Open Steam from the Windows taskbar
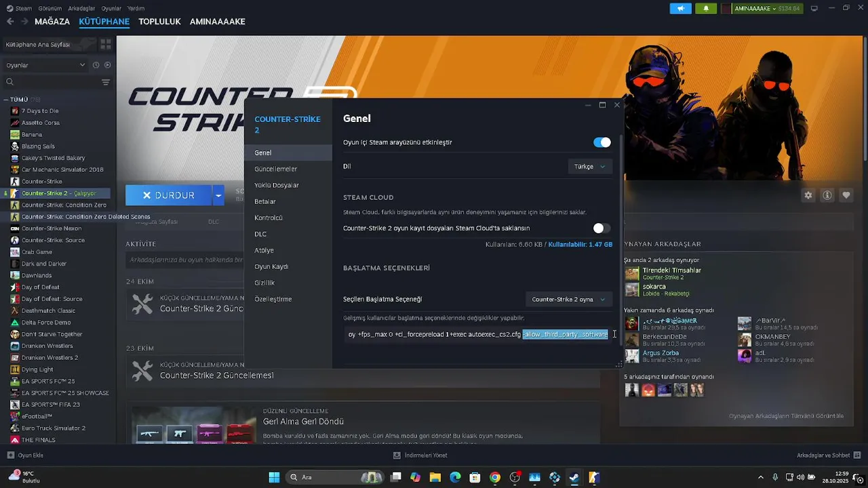This screenshot has width=868, height=488. click(x=574, y=477)
